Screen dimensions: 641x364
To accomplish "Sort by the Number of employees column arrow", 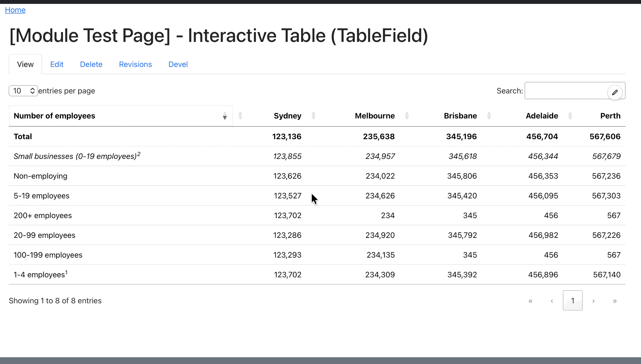I will pos(225,116).
